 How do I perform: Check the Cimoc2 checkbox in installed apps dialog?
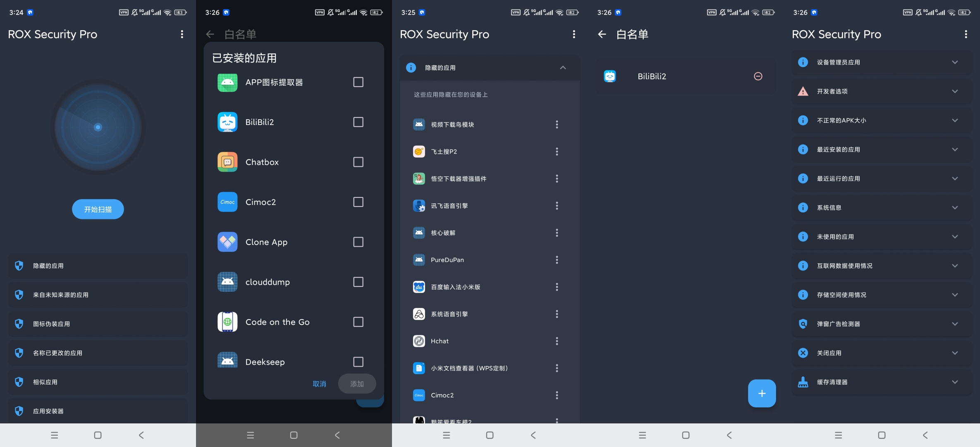tap(358, 202)
